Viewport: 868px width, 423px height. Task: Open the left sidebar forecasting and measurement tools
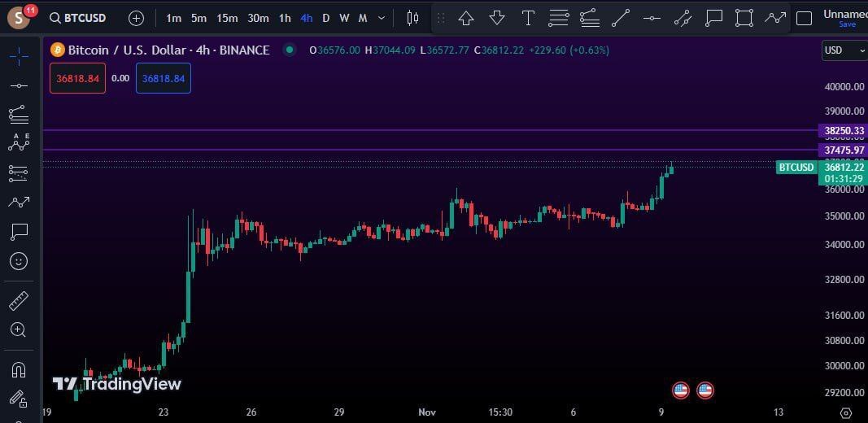(19, 173)
